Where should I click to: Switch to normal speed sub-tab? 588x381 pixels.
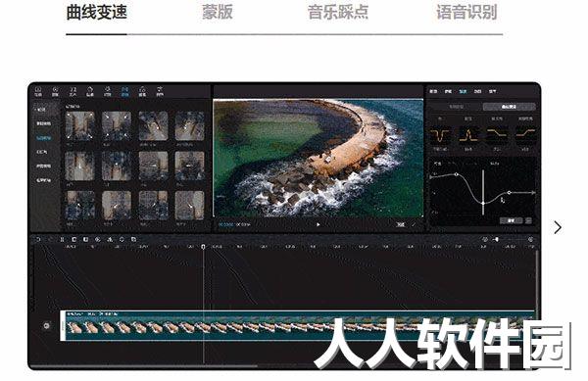[457, 107]
